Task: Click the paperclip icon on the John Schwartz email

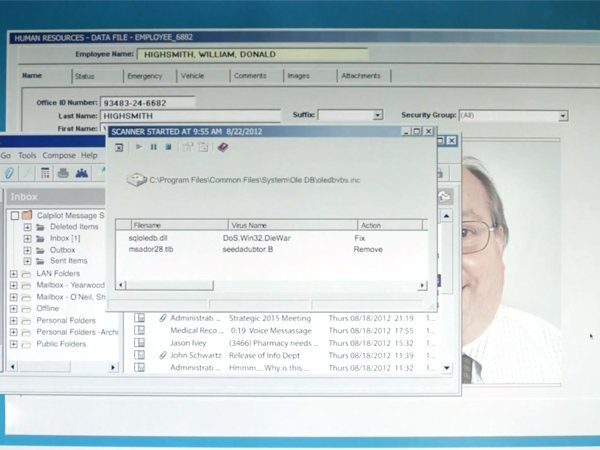Action: point(163,355)
